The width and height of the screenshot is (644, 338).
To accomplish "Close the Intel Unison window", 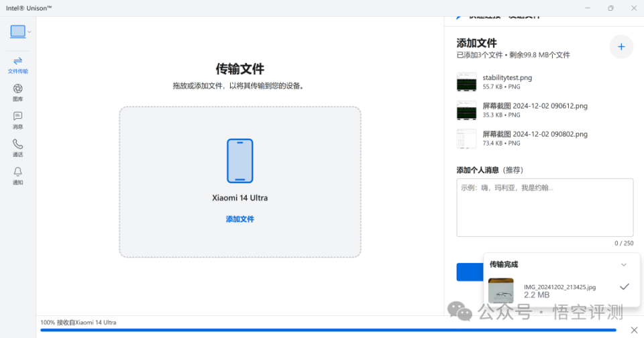I will pos(634,8).
